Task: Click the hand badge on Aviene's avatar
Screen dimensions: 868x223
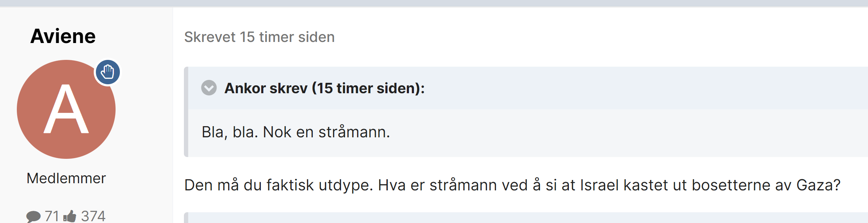Action: point(108,72)
